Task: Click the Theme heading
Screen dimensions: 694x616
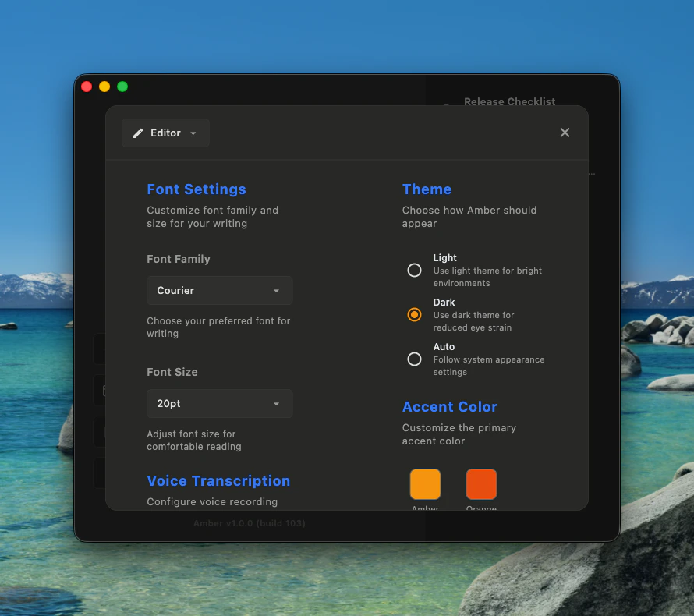Action: click(427, 189)
